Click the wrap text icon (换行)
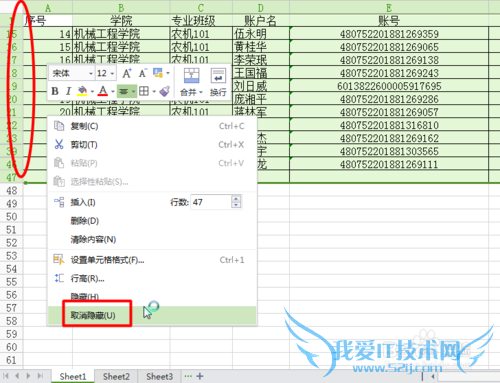 [x=218, y=76]
